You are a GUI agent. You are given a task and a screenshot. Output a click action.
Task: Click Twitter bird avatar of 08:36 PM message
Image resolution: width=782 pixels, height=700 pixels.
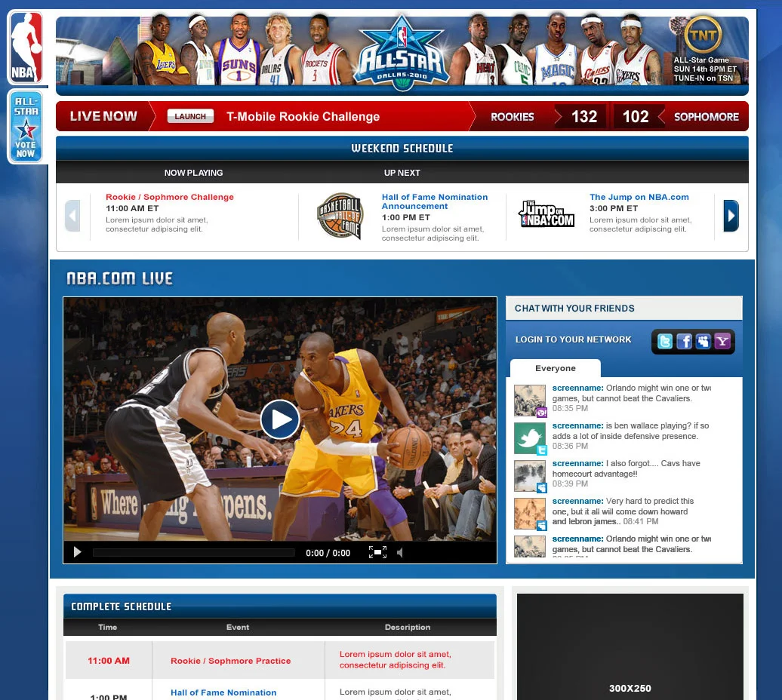coord(530,438)
